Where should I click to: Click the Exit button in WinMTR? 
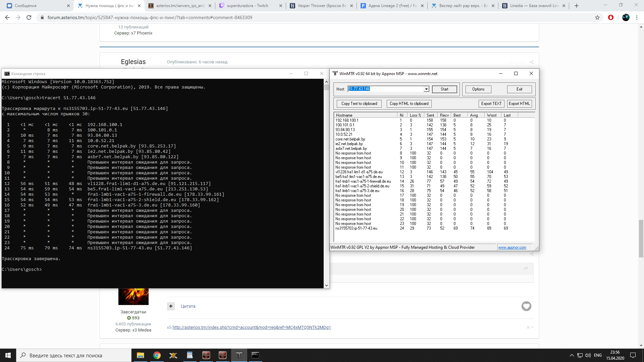pyautogui.click(x=519, y=89)
